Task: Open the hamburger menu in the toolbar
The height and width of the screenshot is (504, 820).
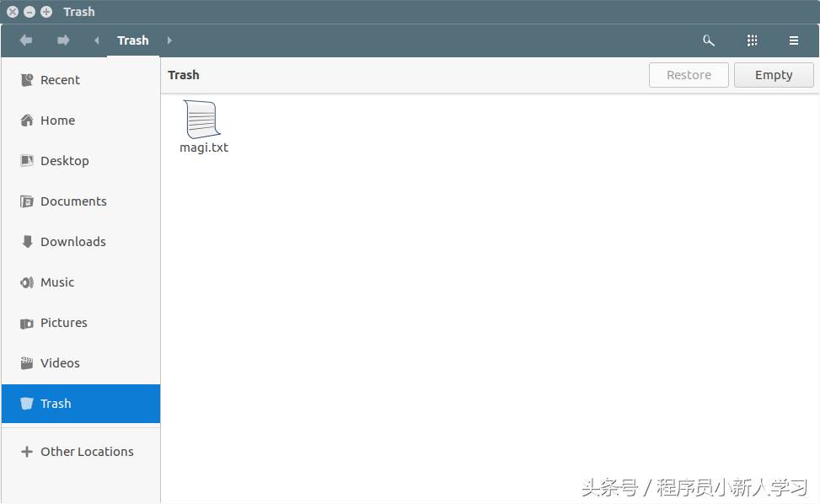Action: point(793,40)
